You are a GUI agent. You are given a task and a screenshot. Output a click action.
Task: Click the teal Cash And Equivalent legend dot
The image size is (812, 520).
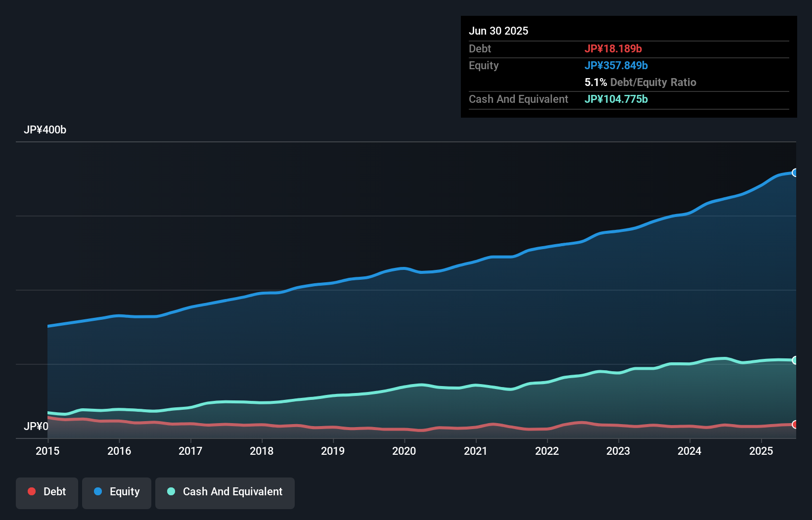(171, 491)
